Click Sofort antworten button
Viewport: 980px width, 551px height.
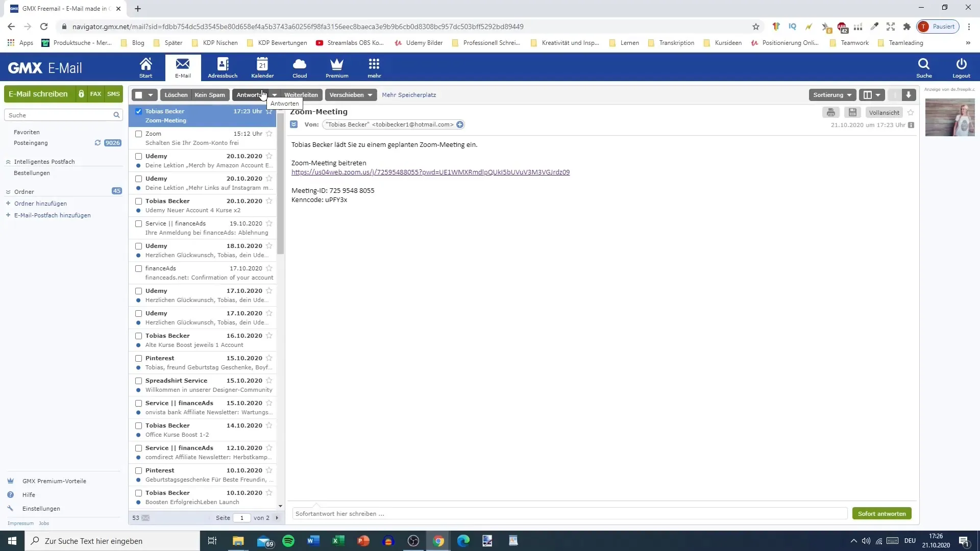pyautogui.click(x=884, y=513)
